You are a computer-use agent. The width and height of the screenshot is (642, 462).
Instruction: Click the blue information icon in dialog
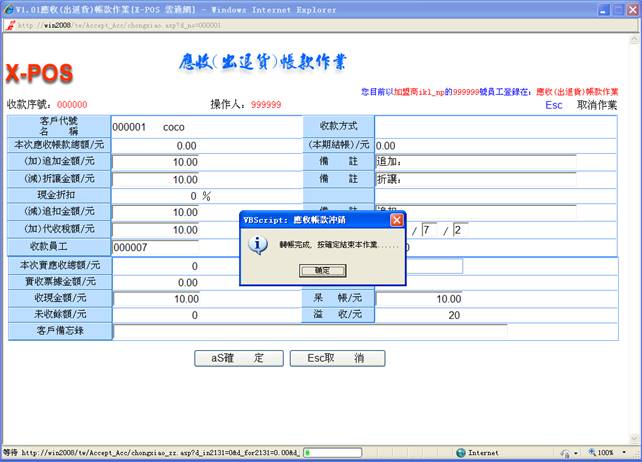(257, 244)
